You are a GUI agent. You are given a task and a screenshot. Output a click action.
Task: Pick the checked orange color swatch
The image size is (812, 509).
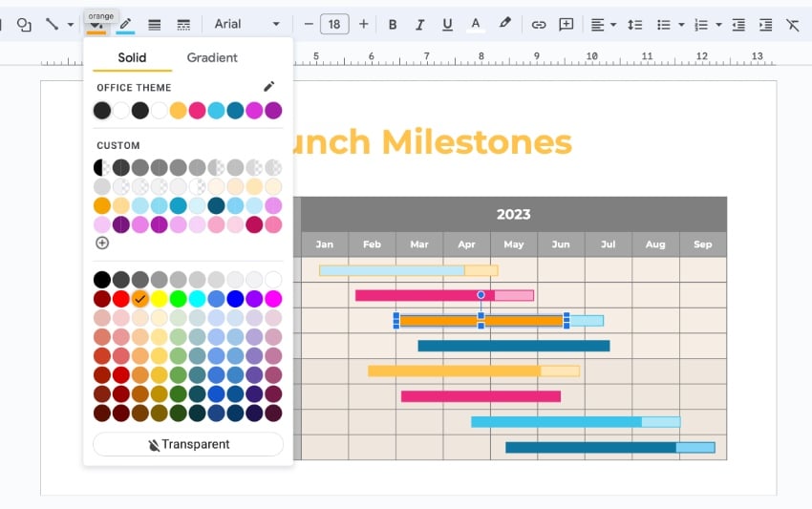pos(140,299)
